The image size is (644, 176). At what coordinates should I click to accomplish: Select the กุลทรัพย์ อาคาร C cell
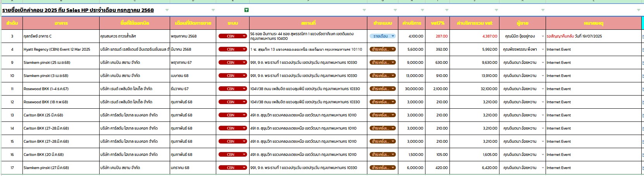point(61,36)
